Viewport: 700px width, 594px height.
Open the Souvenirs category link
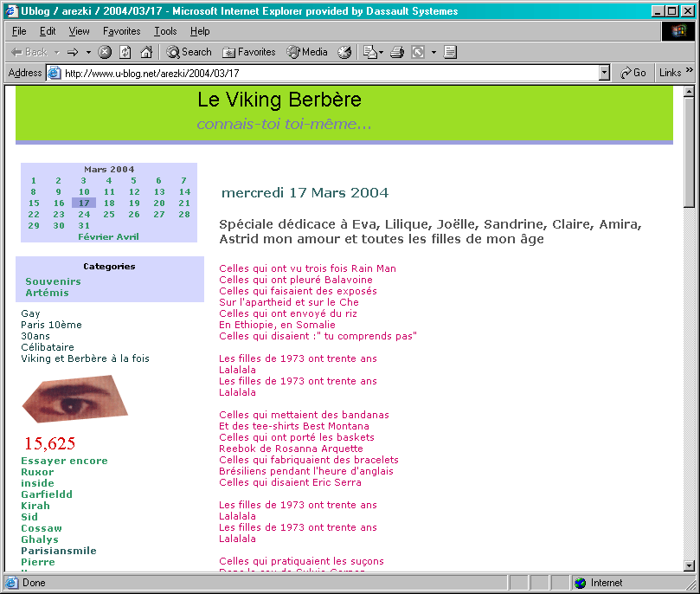(53, 281)
